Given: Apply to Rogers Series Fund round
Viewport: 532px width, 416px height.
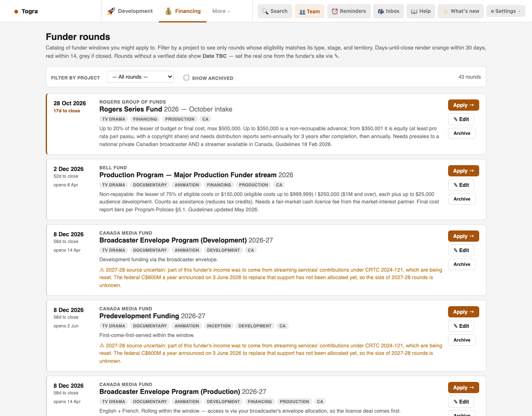Looking at the screenshot, I should point(463,105).
